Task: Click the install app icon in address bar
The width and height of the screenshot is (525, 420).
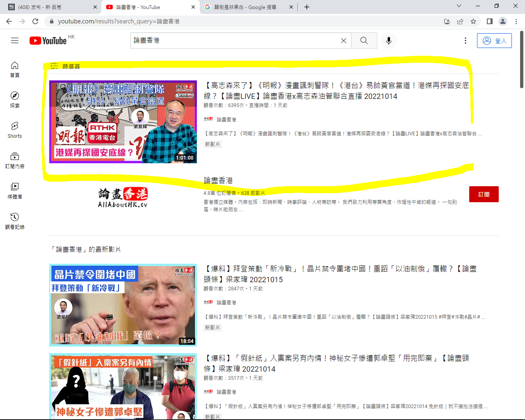Action: pyautogui.click(x=447, y=21)
